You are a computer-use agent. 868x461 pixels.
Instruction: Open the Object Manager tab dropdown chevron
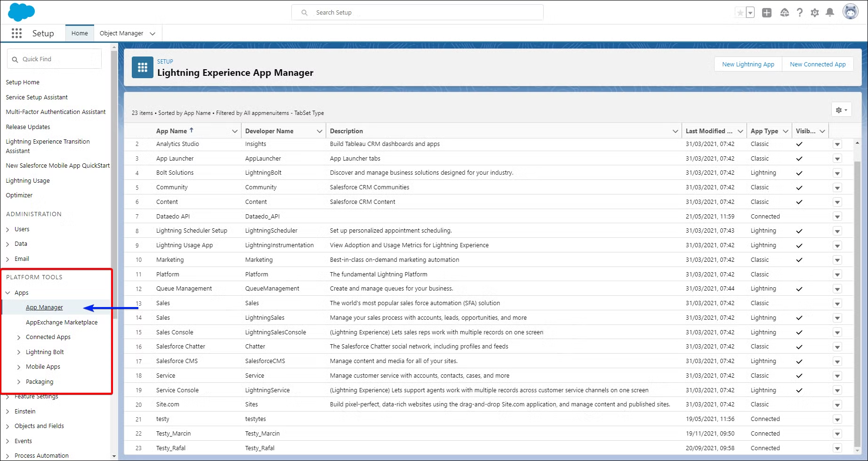tap(153, 33)
